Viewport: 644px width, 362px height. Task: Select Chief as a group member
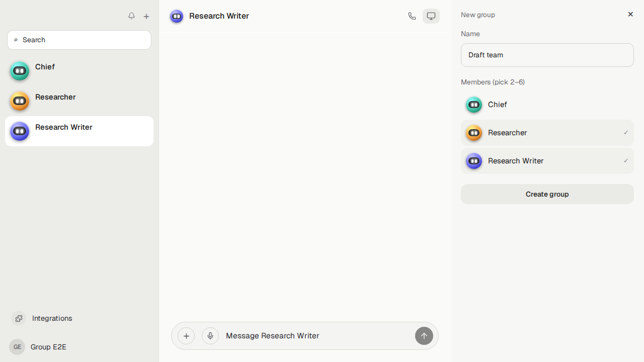coord(547,105)
